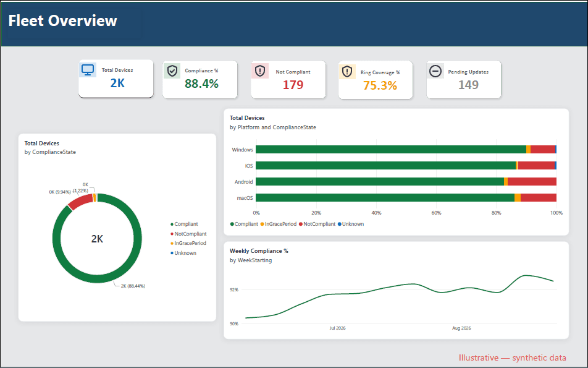The height and width of the screenshot is (368, 588).
Task: Select the red NotCompliant segment of Android bar
Action: (532, 182)
